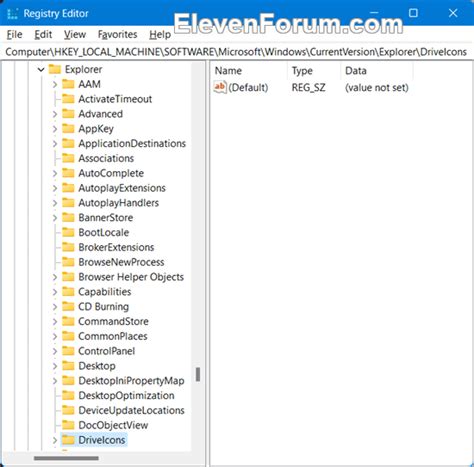Image resolution: width=474 pixels, height=467 pixels.
Task: Select the CD Burning key label
Action: click(103, 307)
